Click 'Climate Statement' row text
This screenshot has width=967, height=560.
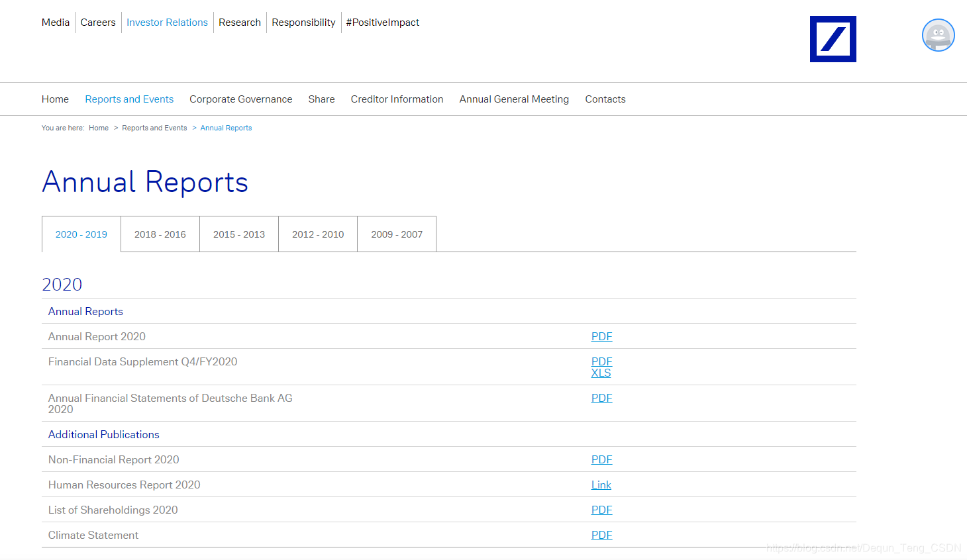(93, 535)
